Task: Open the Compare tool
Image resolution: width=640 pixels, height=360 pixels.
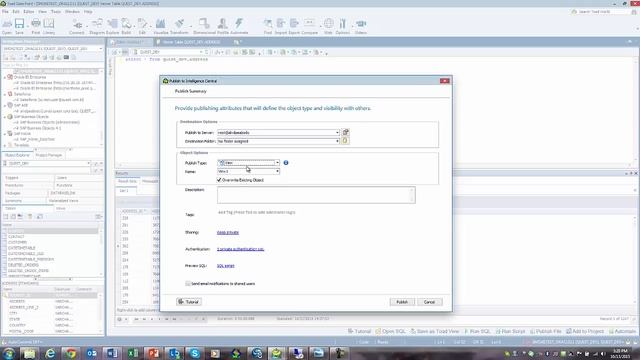Action: 309,27
